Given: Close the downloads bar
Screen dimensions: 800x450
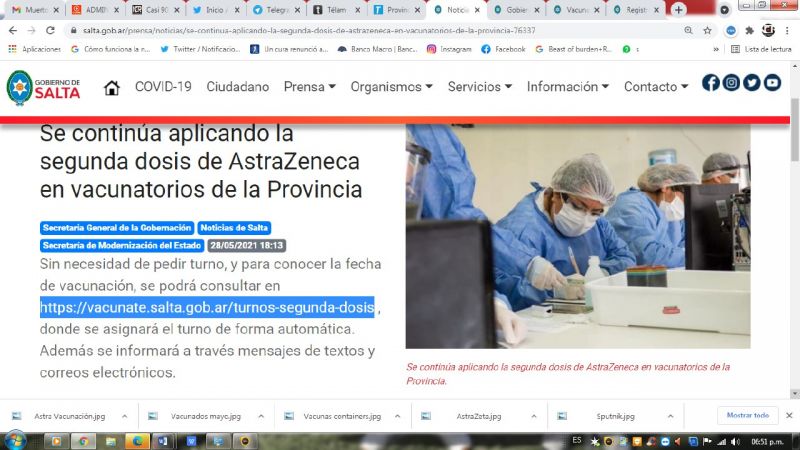Looking at the screenshot, I should tap(789, 415).
